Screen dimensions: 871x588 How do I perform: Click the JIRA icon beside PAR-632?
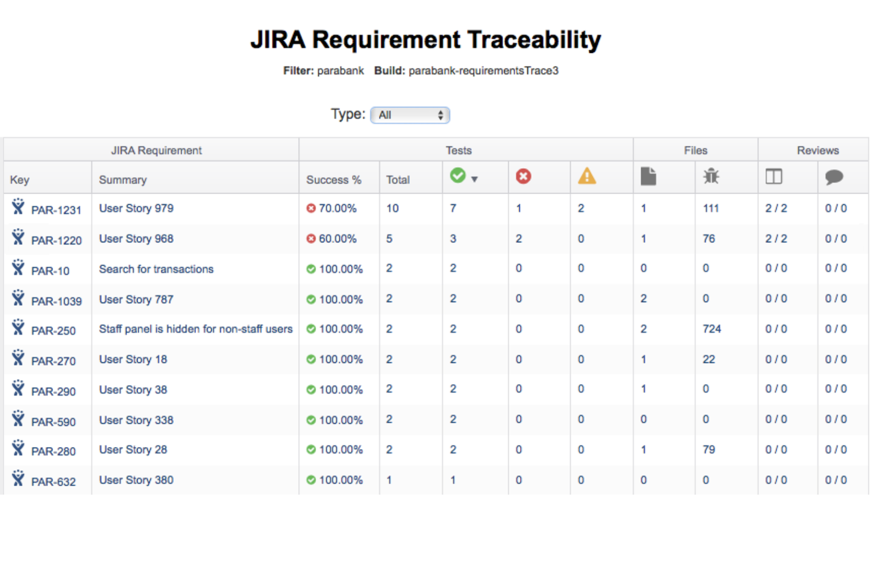tap(18, 478)
